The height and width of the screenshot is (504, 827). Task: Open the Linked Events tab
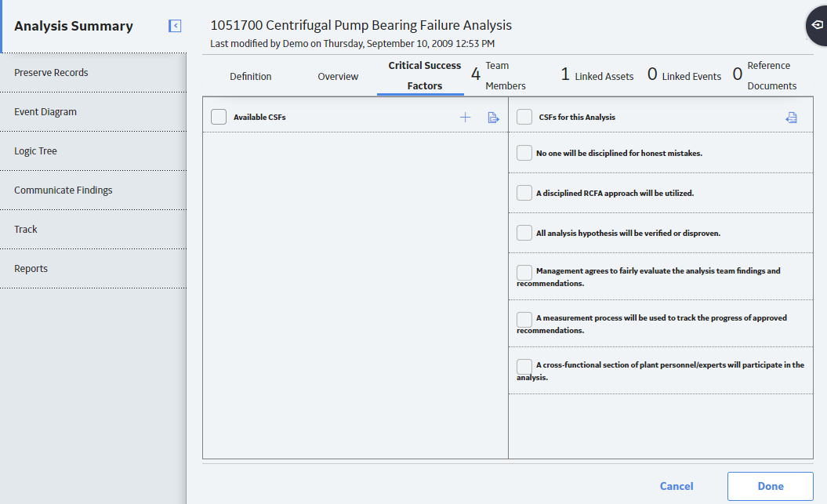[684, 75]
